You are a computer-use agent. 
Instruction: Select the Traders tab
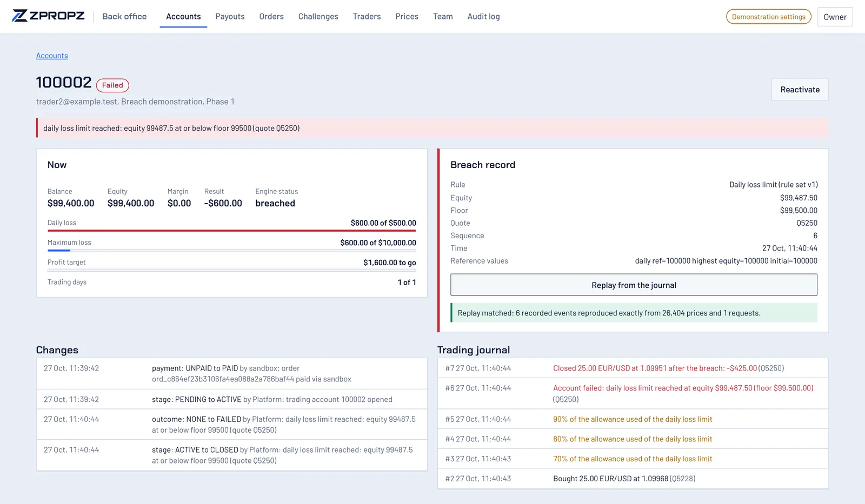[367, 17]
